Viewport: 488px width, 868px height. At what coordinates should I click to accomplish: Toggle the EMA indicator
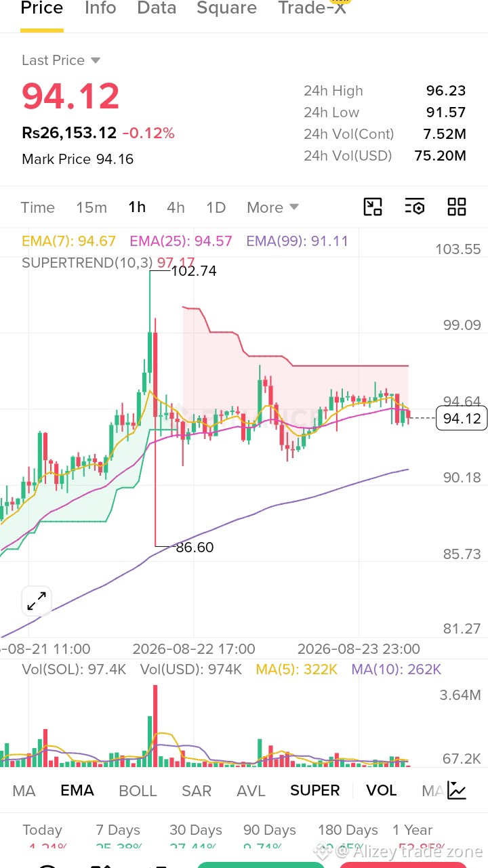pyautogui.click(x=77, y=791)
